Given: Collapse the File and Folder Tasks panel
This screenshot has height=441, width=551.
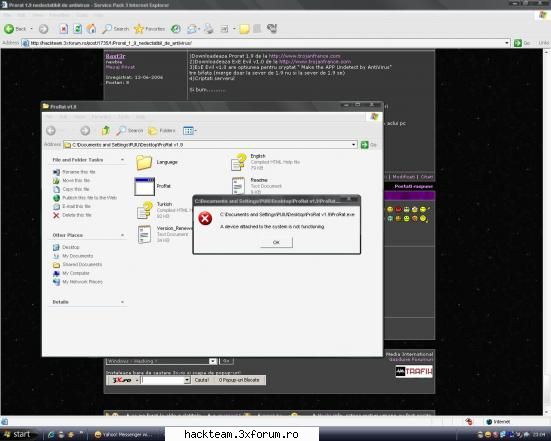Looking at the screenshot, I should [x=122, y=160].
